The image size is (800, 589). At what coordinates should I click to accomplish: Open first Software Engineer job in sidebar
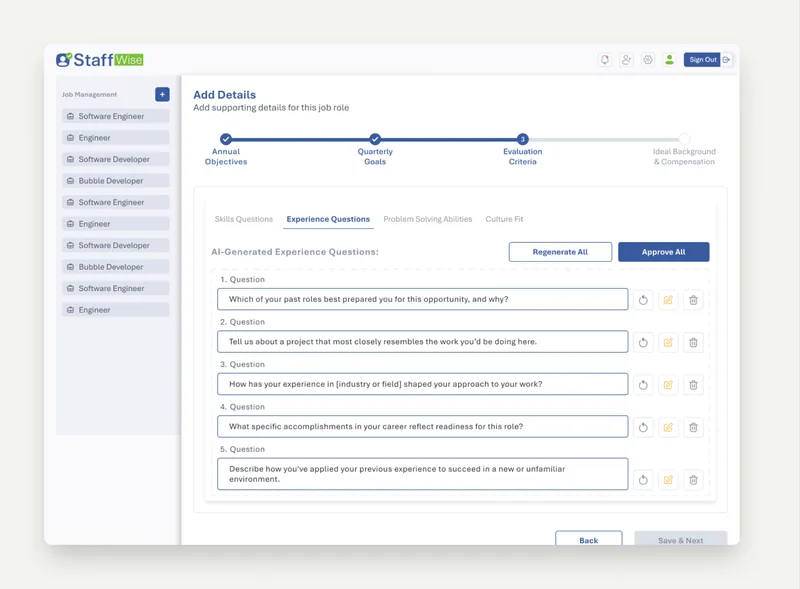coord(116,116)
